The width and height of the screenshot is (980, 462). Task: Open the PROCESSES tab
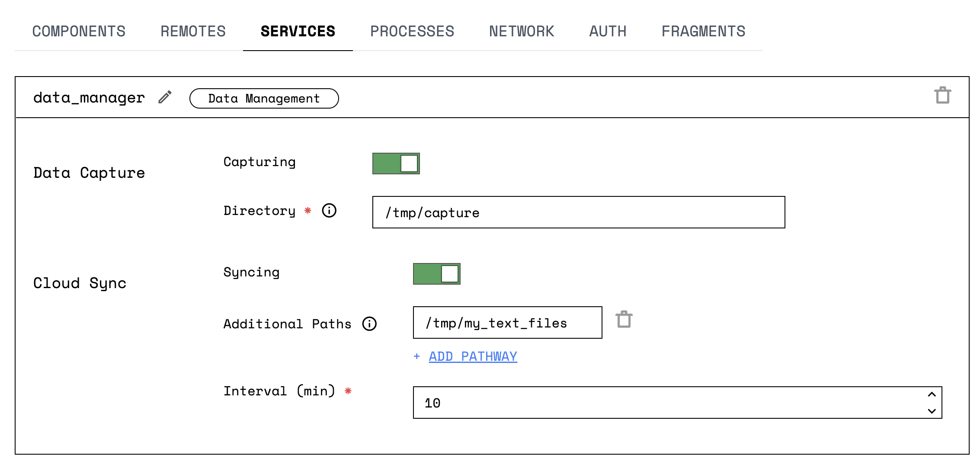click(412, 31)
